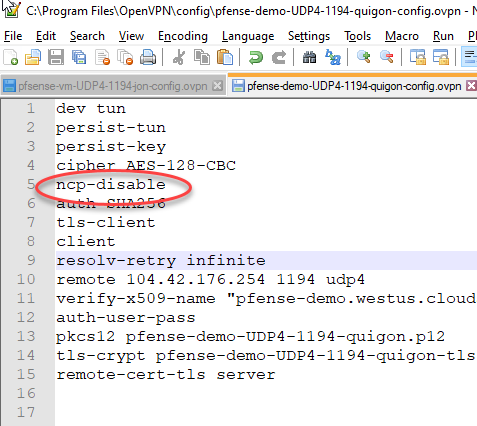This screenshot has height=426, width=477.
Task: Click line number 1 in margin
Action: coord(31,109)
